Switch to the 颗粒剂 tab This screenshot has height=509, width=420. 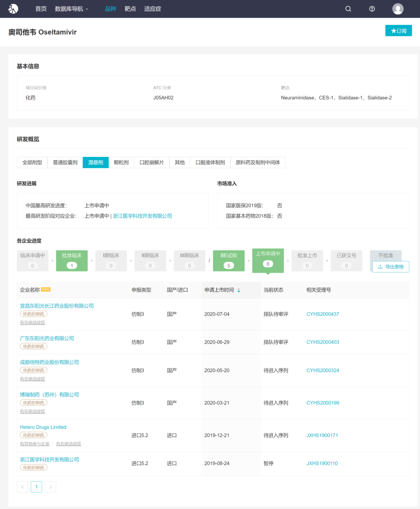click(121, 162)
